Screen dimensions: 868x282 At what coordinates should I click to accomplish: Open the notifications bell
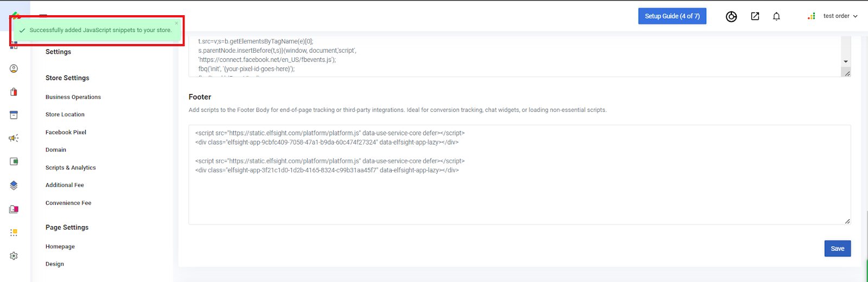tap(776, 16)
